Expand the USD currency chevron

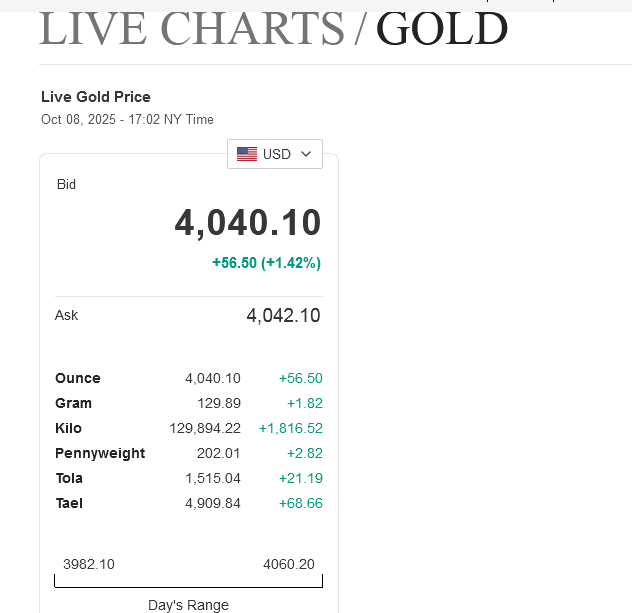click(x=306, y=154)
